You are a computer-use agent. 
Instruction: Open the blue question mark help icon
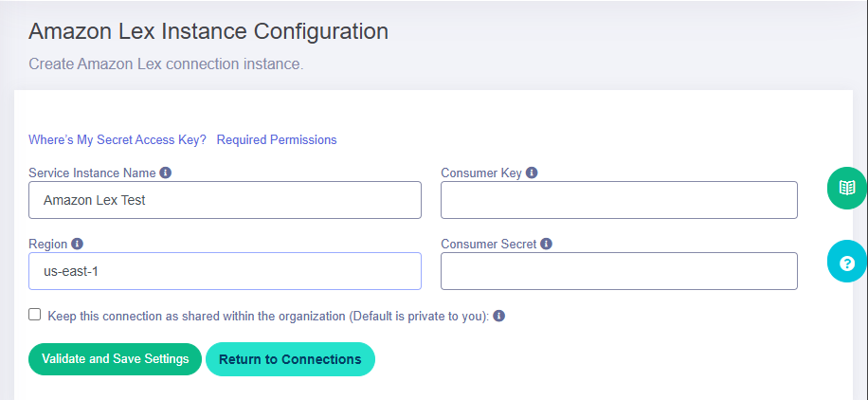point(846,263)
